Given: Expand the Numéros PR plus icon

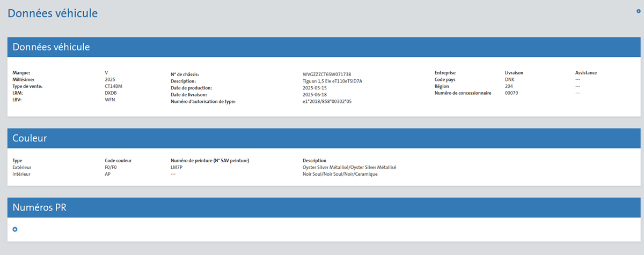Looking at the screenshot, I should pos(15,229).
